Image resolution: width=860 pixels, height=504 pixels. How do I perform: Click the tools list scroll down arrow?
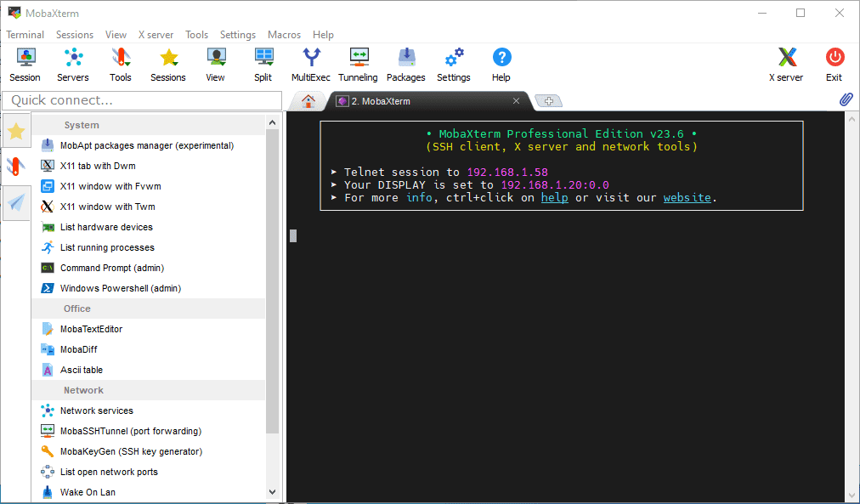[x=273, y=492]
